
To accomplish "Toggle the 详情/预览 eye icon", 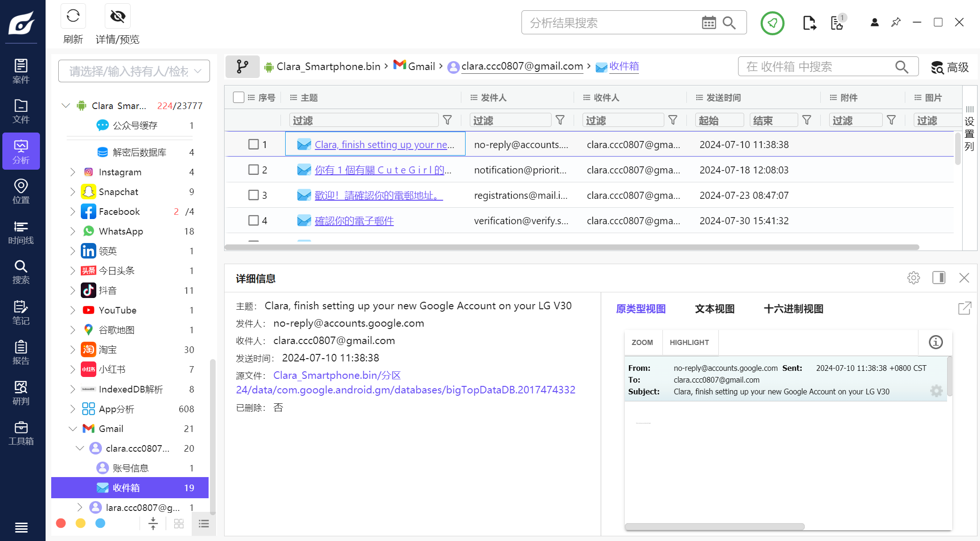I will point(117,17).
